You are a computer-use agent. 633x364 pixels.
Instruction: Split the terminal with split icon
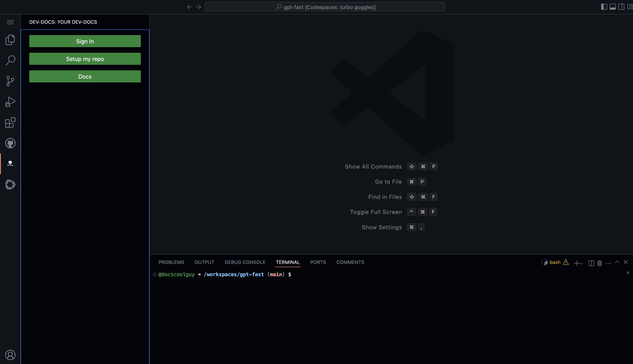click(x=591, y=263)
